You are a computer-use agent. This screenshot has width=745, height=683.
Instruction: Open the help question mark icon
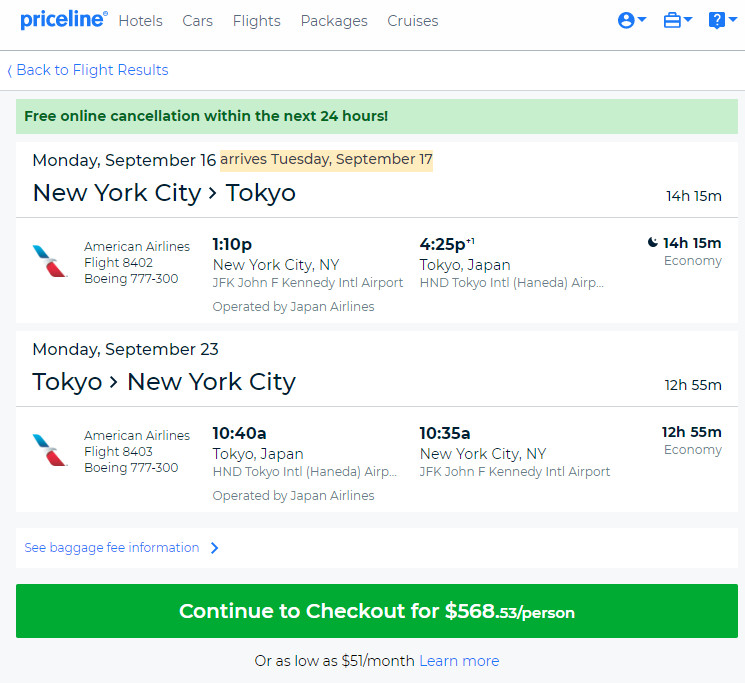[x=716, y=20]
